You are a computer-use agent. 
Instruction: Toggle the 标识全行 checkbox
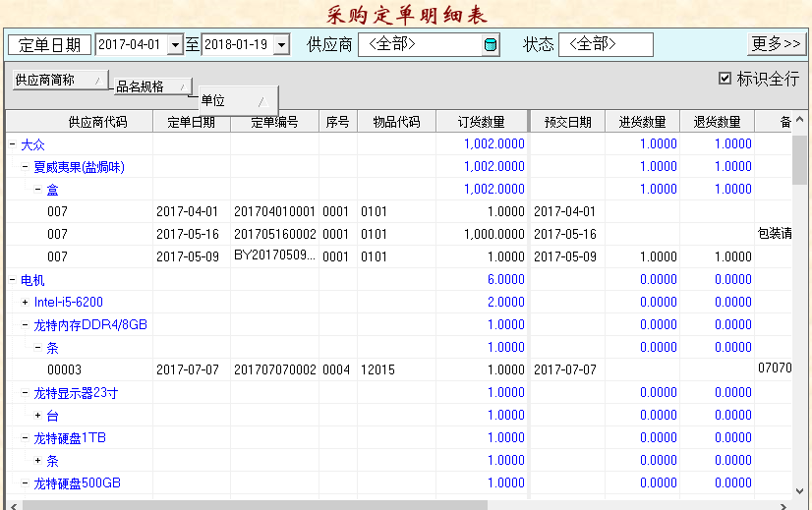(x=725, y=79)
